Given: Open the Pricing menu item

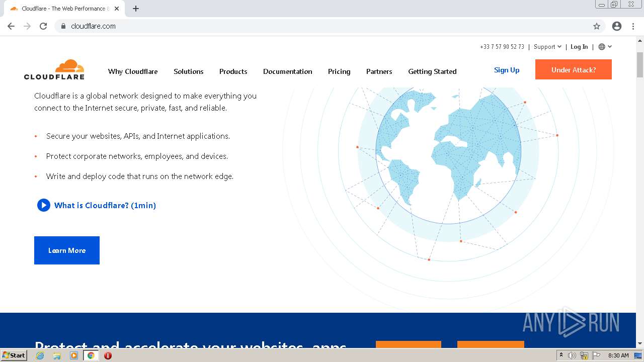Looking at the screenshot, I should [339, 71].
